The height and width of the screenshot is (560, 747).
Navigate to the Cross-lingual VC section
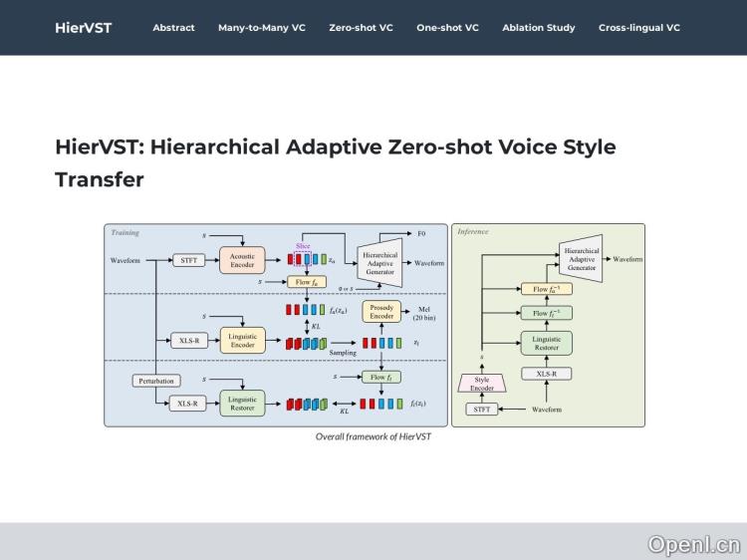click(638, 28)
